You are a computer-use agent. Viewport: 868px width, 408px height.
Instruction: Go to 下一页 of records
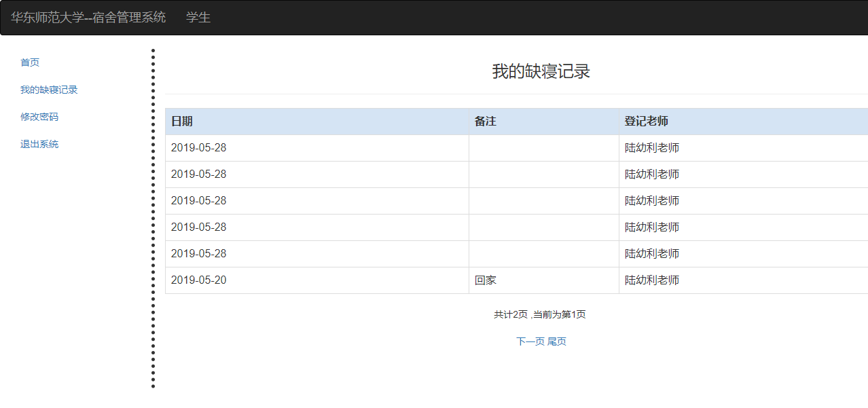click(530, 341)
